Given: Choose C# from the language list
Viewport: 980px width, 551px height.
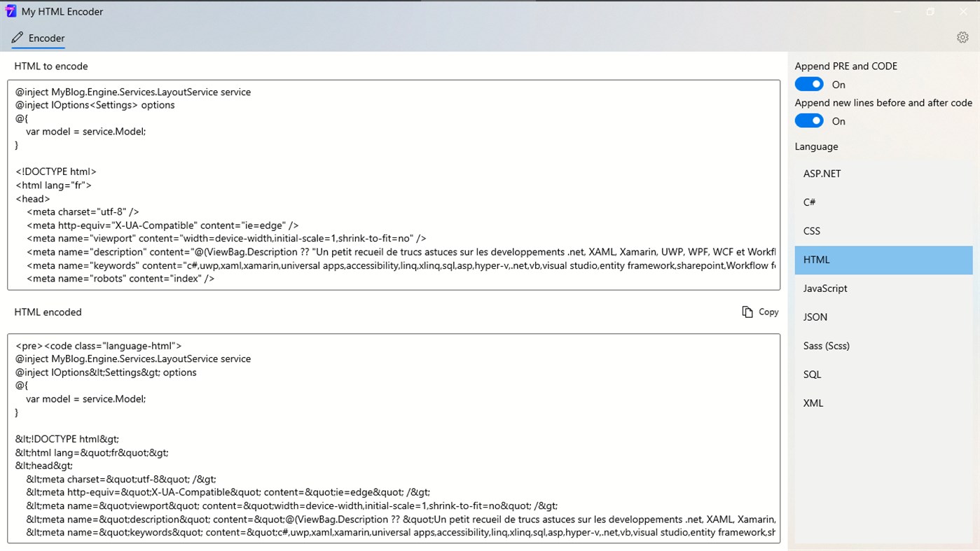Looking at the screenshot, I should 883,202.
